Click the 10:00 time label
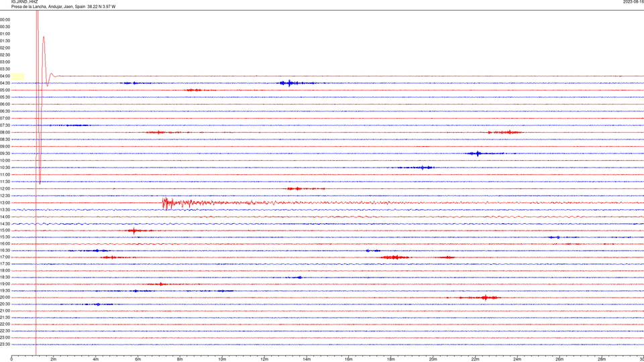Screen dimensions: 644x362 (5, 161)
